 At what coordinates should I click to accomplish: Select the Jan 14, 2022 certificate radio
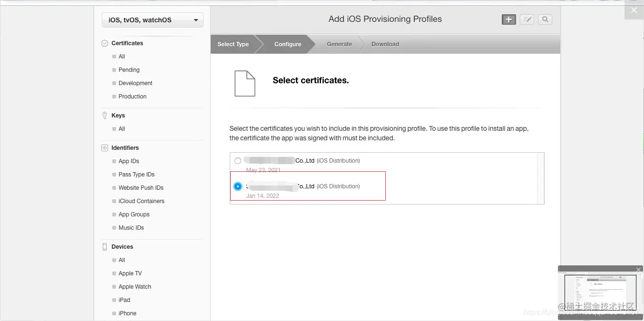pyautogui.click(x=238, y=186)
